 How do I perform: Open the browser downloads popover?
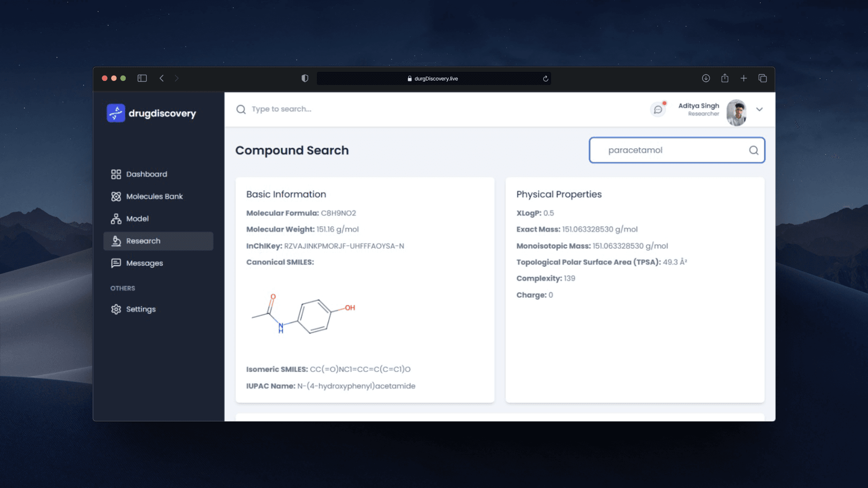pos(706,78)
